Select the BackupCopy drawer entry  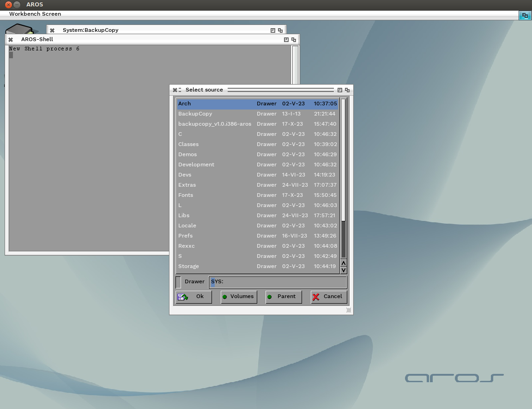pos(258,114)
